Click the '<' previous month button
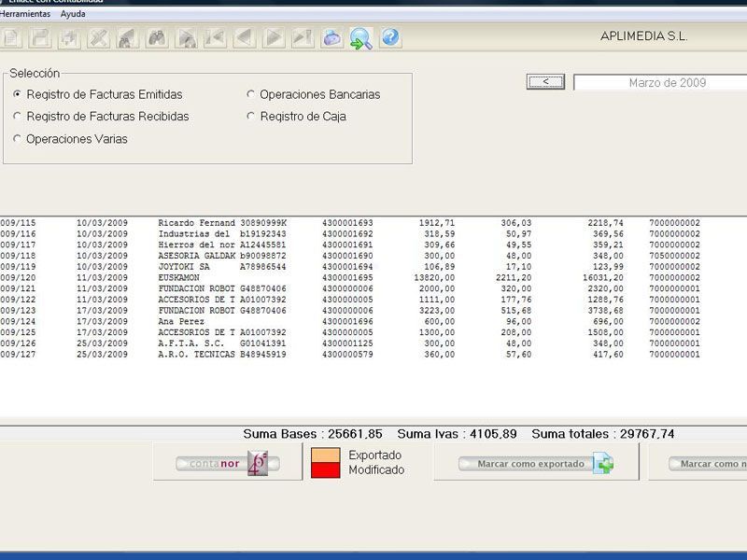The image size is (747, 560). (545, 82)
